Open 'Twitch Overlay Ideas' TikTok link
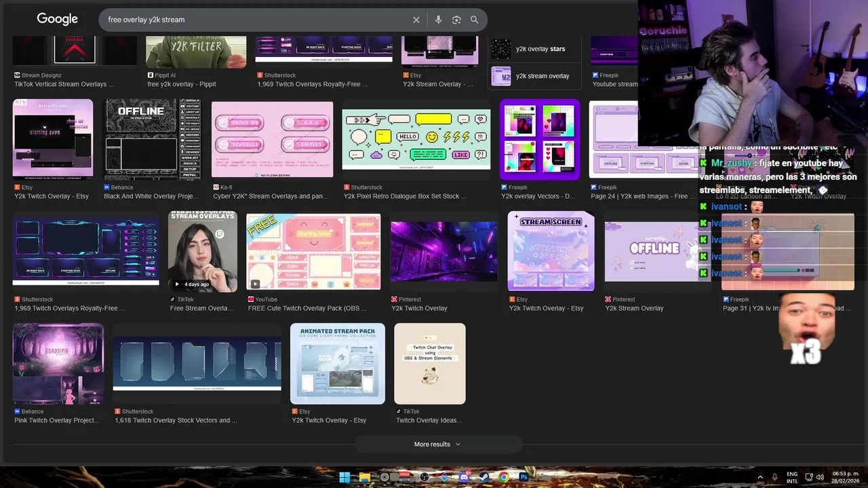This screenshot has height=488, width=868. coord(429,420)
